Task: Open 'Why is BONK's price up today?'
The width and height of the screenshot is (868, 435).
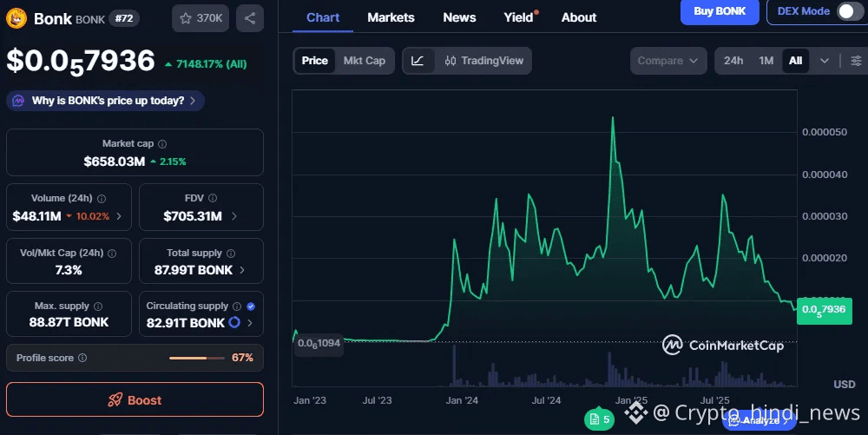Action: [x=106, y=101]
